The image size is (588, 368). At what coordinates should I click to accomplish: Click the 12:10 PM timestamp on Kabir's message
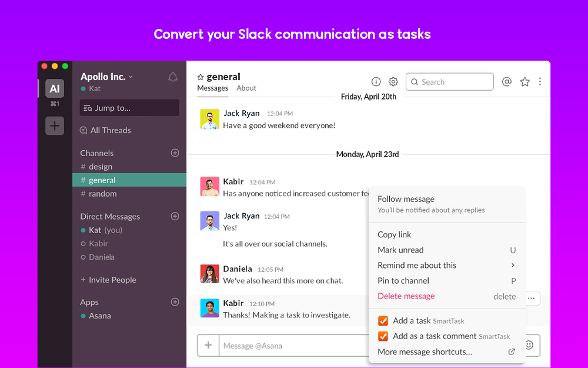coord(262,304)
